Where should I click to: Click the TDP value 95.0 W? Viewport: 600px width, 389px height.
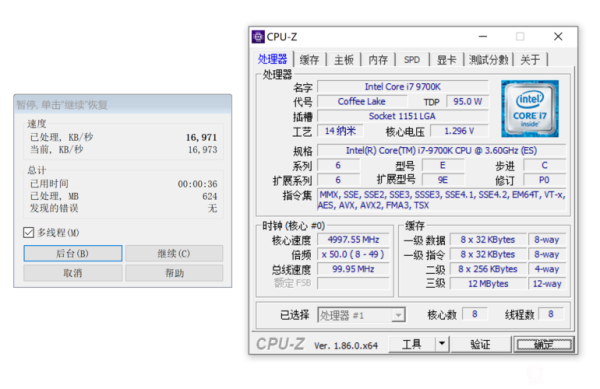click(x=467, y=101)
